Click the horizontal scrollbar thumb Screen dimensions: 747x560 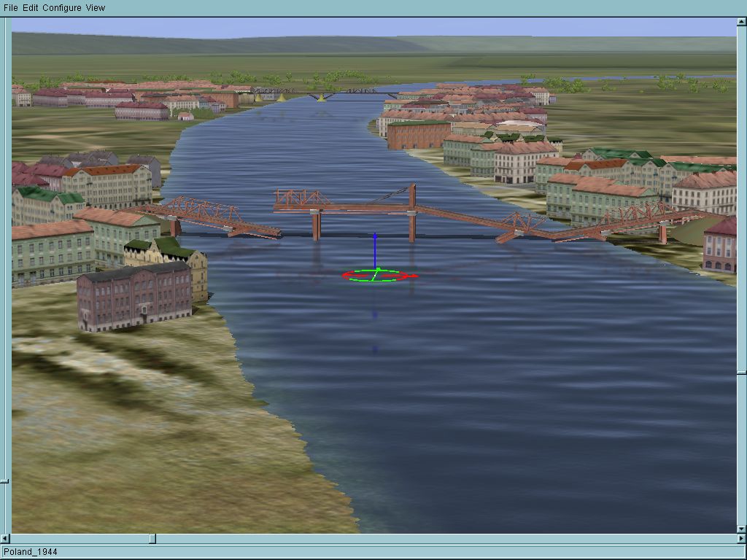(x=152, y=539)
